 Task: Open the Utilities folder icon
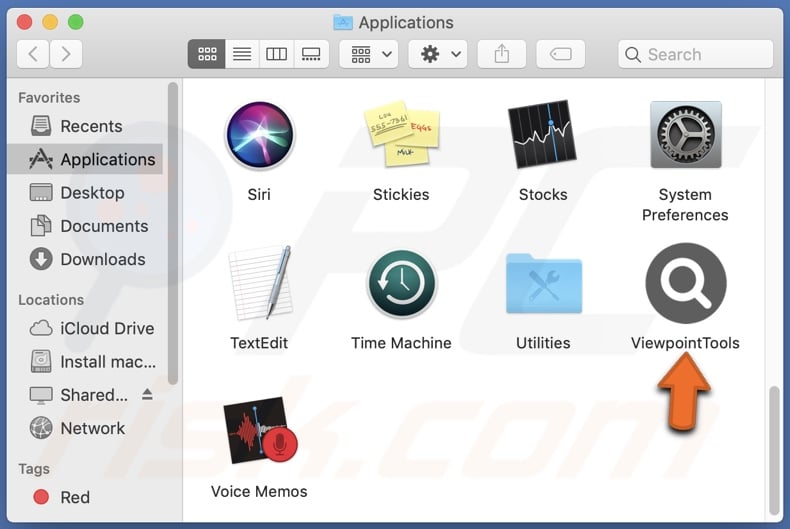(544, 284)
